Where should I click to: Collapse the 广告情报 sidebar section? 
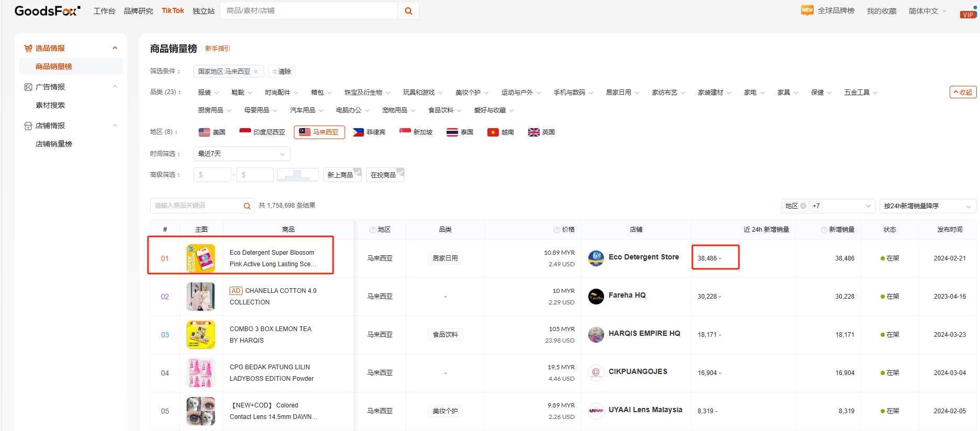tap(115, 87)
